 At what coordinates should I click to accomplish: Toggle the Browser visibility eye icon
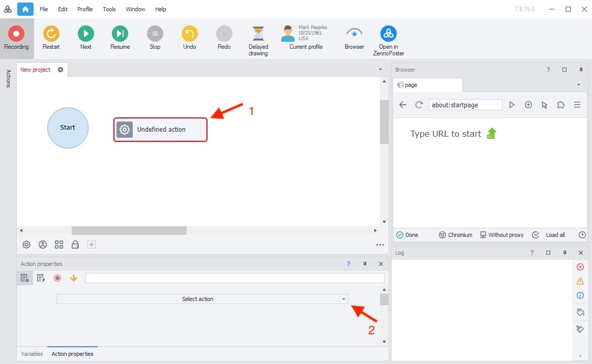click(x=354, y=34)
